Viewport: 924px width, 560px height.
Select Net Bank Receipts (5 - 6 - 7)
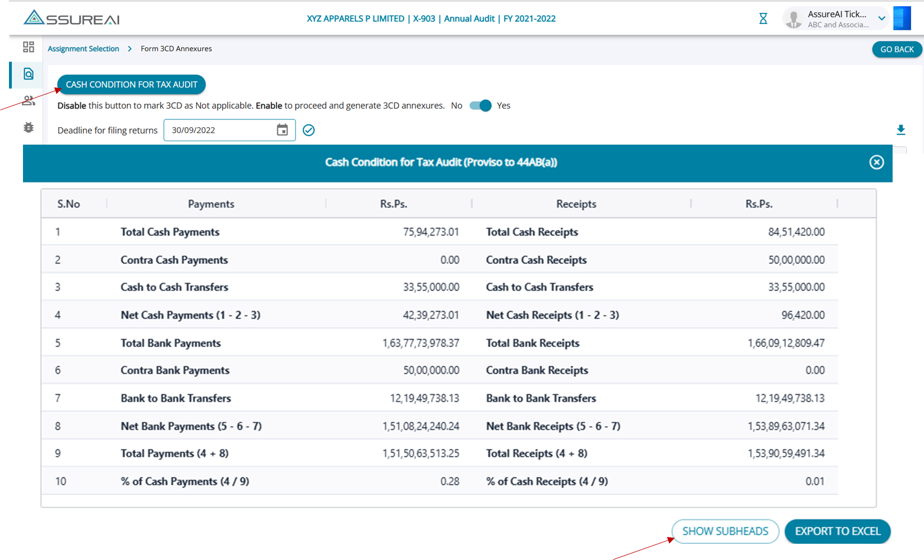tap(553, 427)
